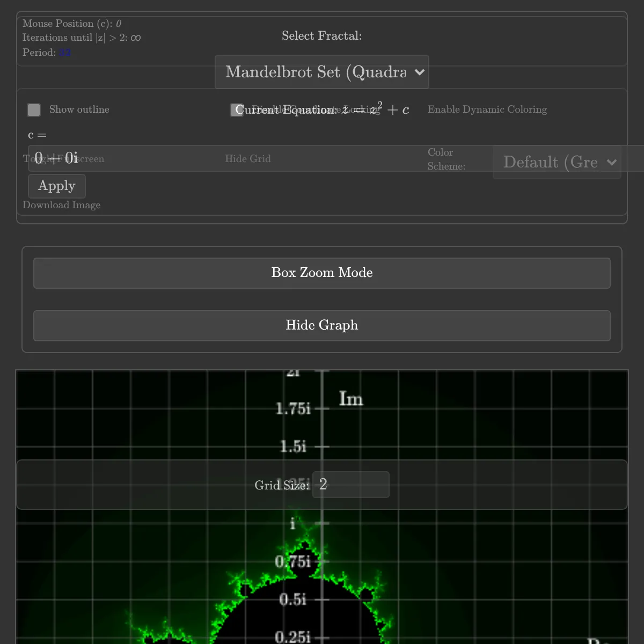Click the Select Fractal label
Viewport: 644px width, 644px height.
(321, 36)
